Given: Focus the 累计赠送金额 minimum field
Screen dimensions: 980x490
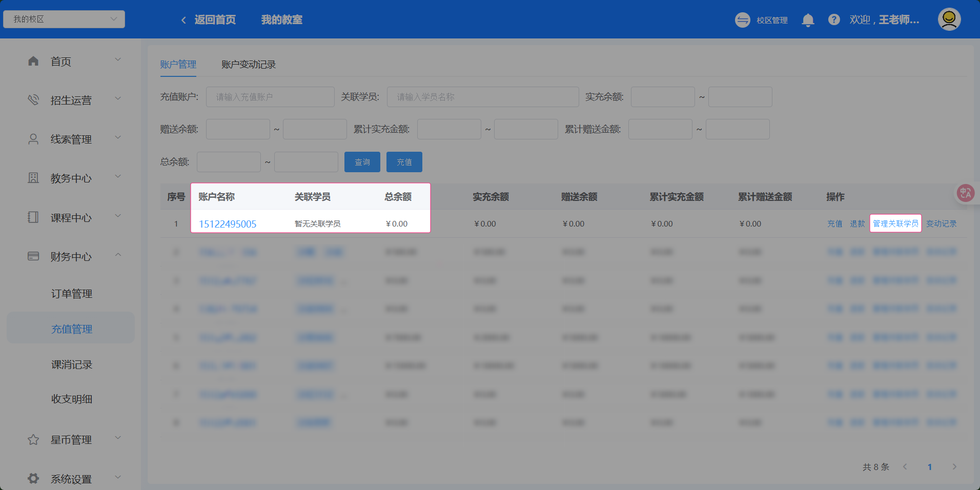Looking at the screenshot, I should [660, 129].
